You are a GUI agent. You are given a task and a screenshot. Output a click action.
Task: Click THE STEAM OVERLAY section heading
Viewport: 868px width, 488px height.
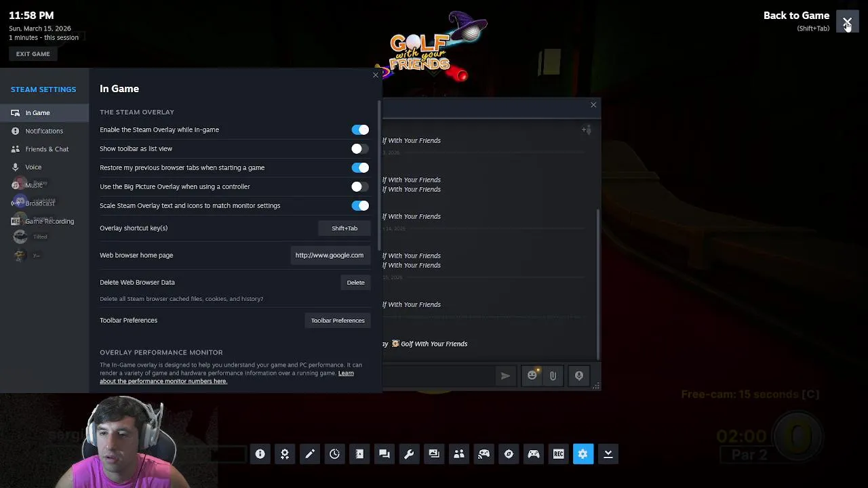point(137,112)
